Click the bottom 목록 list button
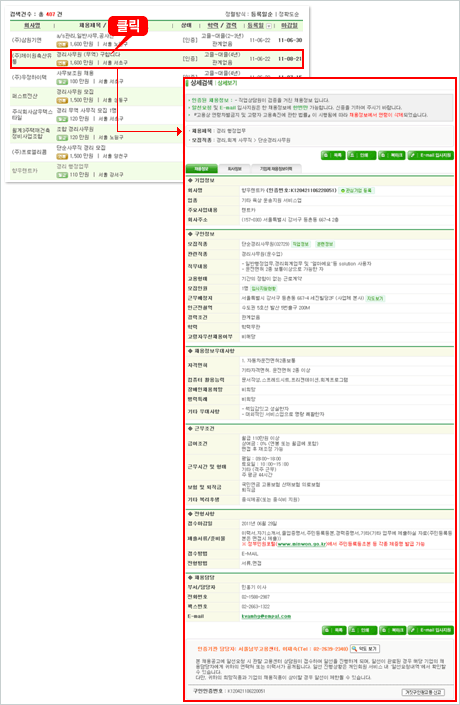Image resolution: width=460 pixels, height=705 pixels. coord(334,630)
